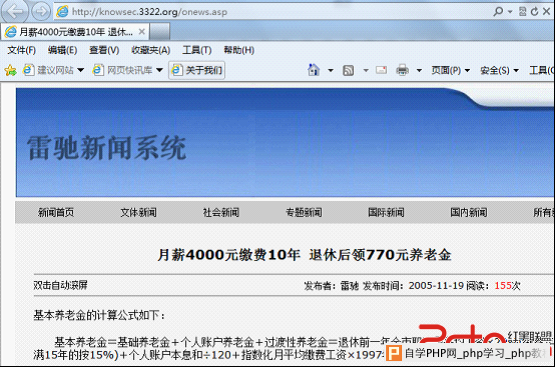Go to the 国际新闻 section link
555x367 pixels.
386,212
